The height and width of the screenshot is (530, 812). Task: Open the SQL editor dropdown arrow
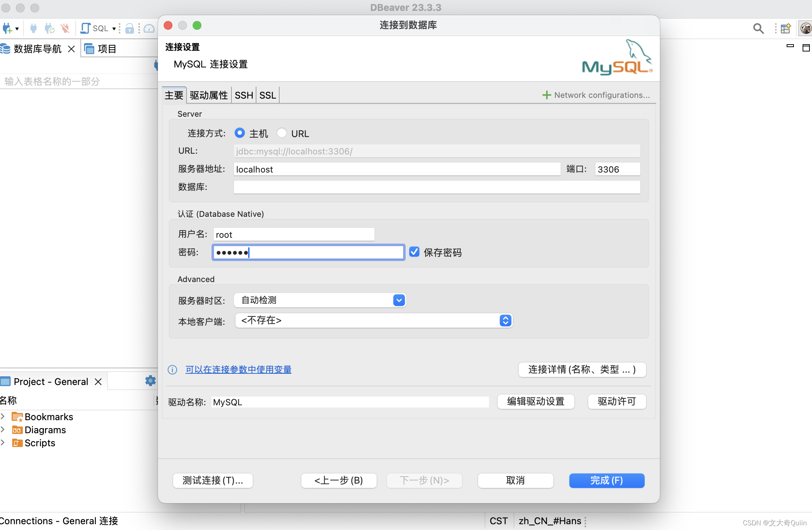114,29
